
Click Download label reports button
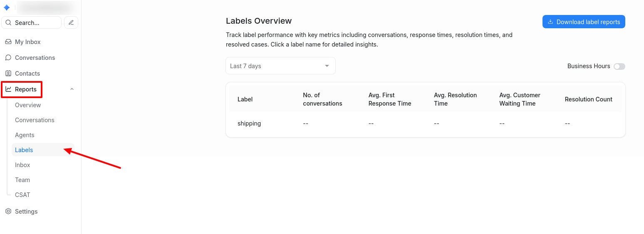pyautogui.click(x=584, y=22)
